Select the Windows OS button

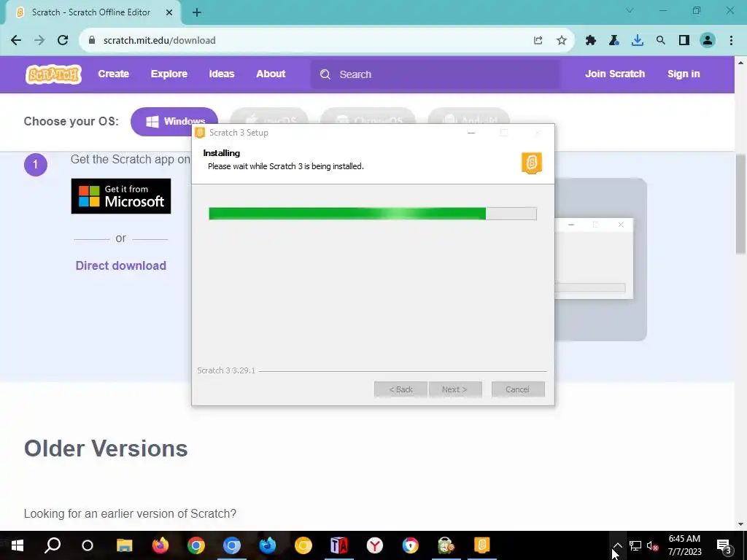(x=174, y=122)
